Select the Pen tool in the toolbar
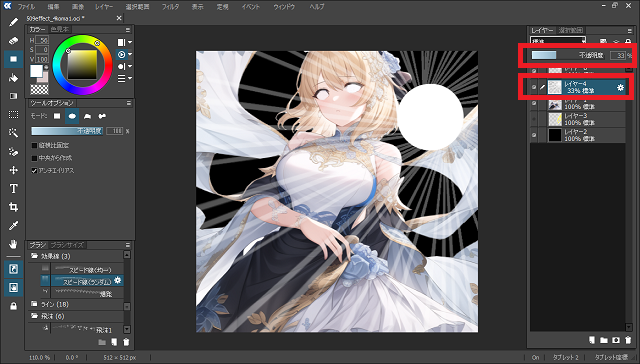 13,22
